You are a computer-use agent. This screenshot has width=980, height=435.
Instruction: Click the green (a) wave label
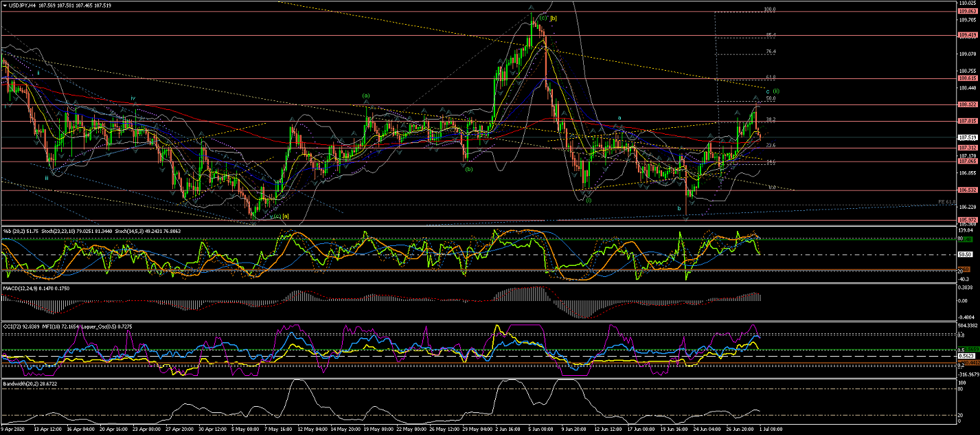pyautogui.click(x=366, y=96)
